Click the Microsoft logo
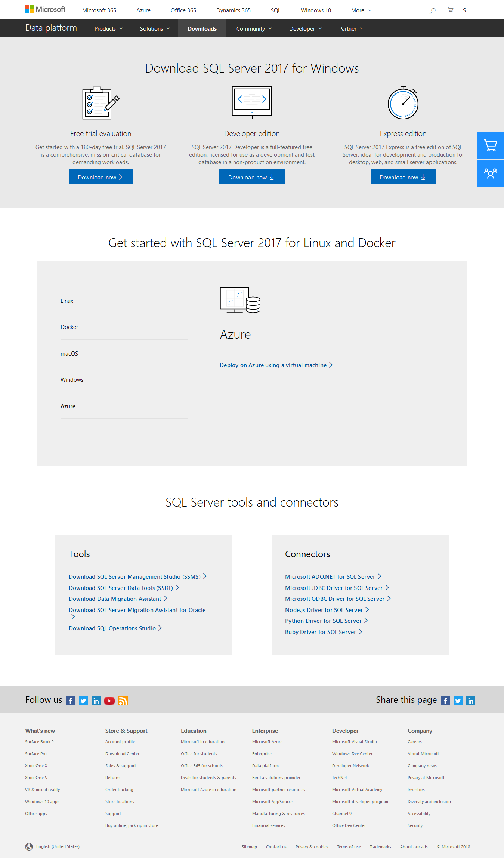This screenshot has height=858, width=504. [x=45, y=9]
